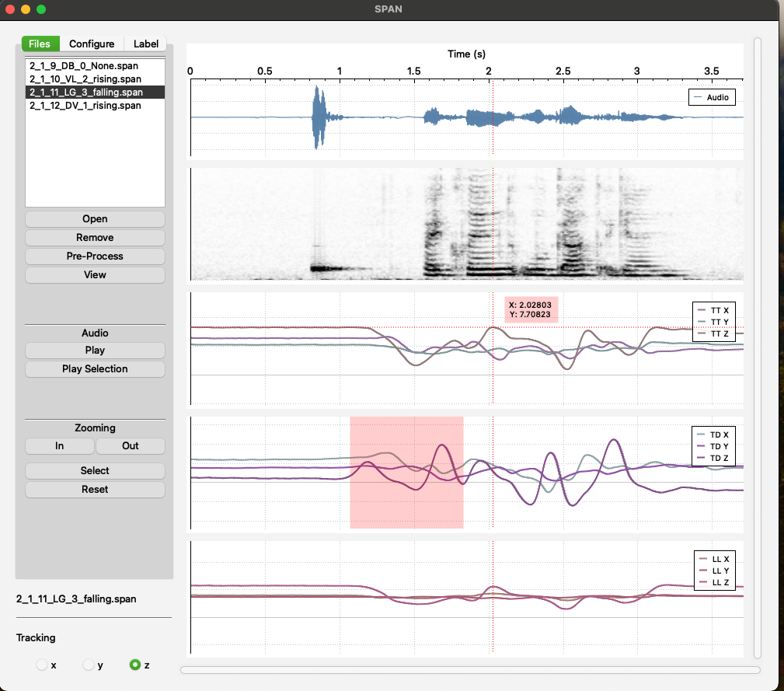The width and height of the screenshot is (784, 691).
Task: Click the LL Z legend entry
Action: coord(715,582)
